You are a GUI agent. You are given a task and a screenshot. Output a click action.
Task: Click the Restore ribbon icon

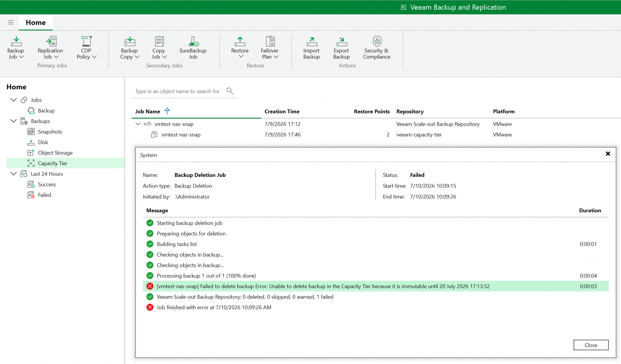pyautogui.click(x=240, y=41)
